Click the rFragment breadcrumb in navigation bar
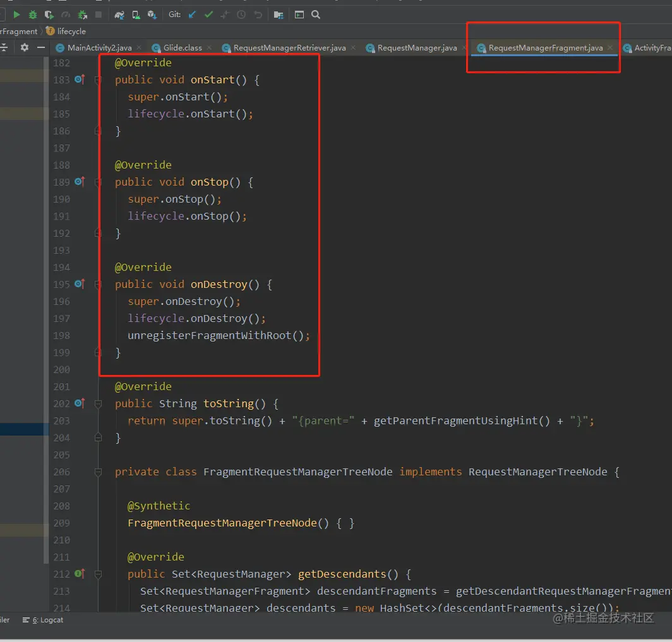Image resolution: width=672 pixels, height=642 pixels. click(18, 32)
